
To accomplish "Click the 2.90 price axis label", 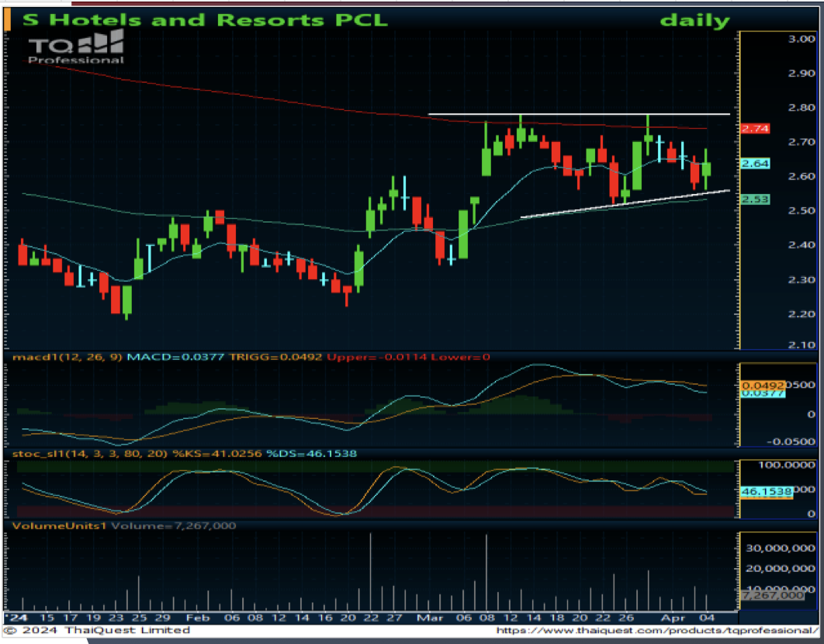I will click(x=801, y=73).
